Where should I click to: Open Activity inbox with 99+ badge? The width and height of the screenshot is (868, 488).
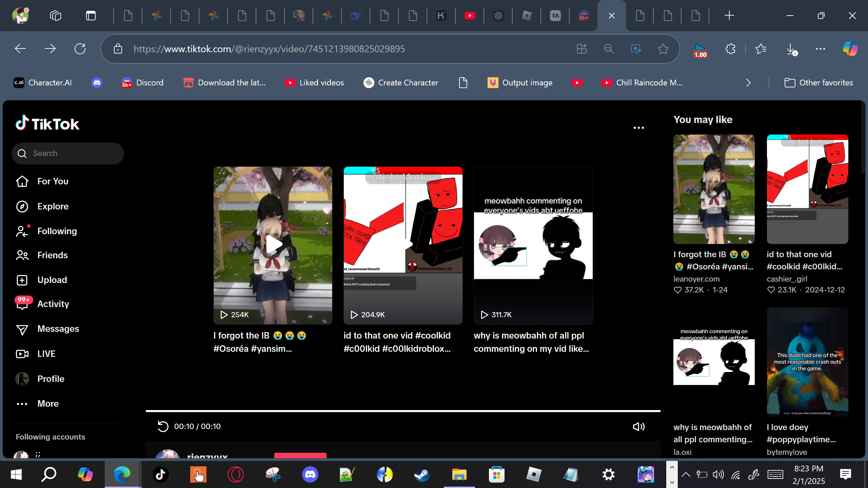[22, 304]
